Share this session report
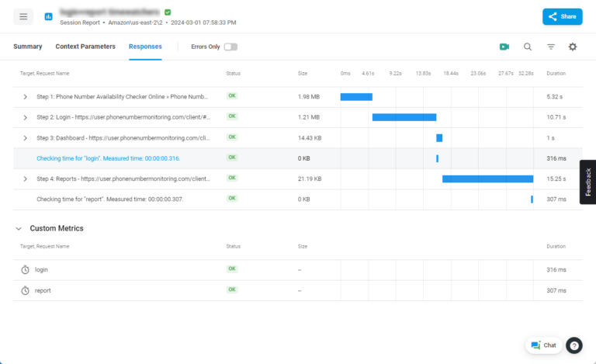Image resolution: width=596 pixels, height=364 pixels. point(562,17)
